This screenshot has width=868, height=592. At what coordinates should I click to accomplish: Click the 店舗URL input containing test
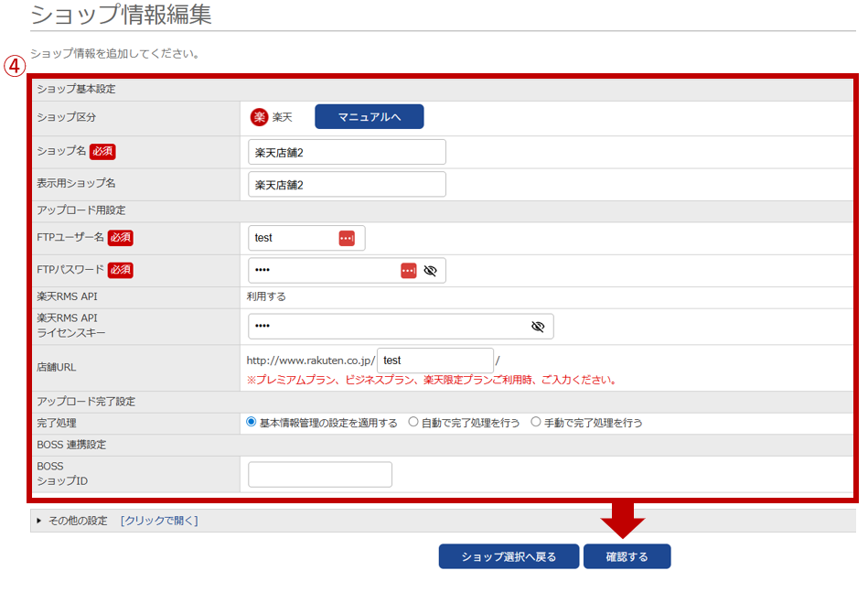point(435,361)
